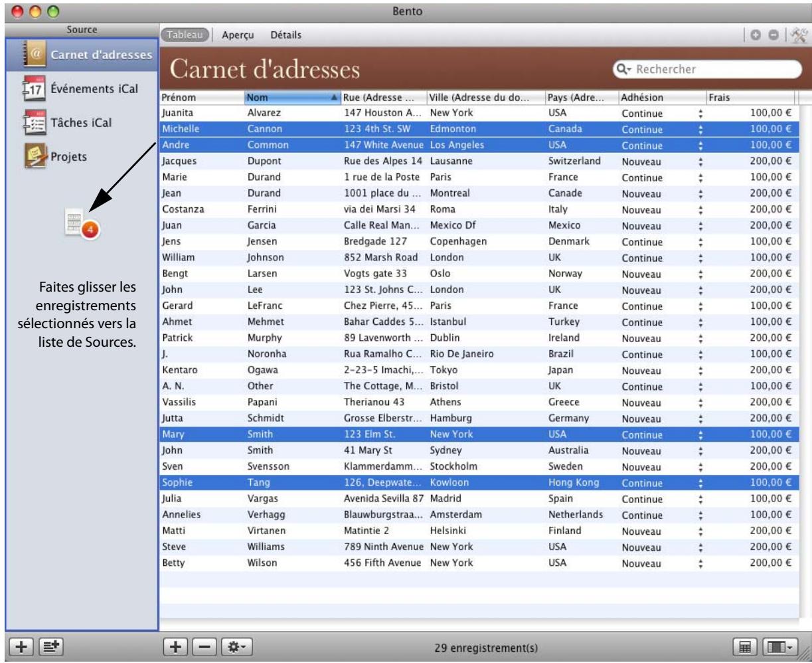The width and height of the screenshot is (812, 663).
Task: Click the 123 Elm St. address cell
Action: (370, 434)
